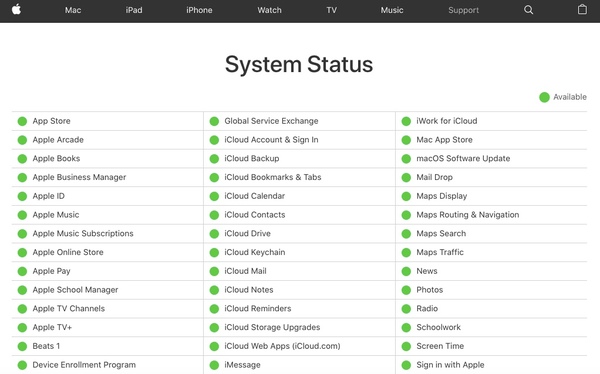
Task: Click the status dot for iCloud Backup
Action: pyautogui.click(x=214, y=159)
